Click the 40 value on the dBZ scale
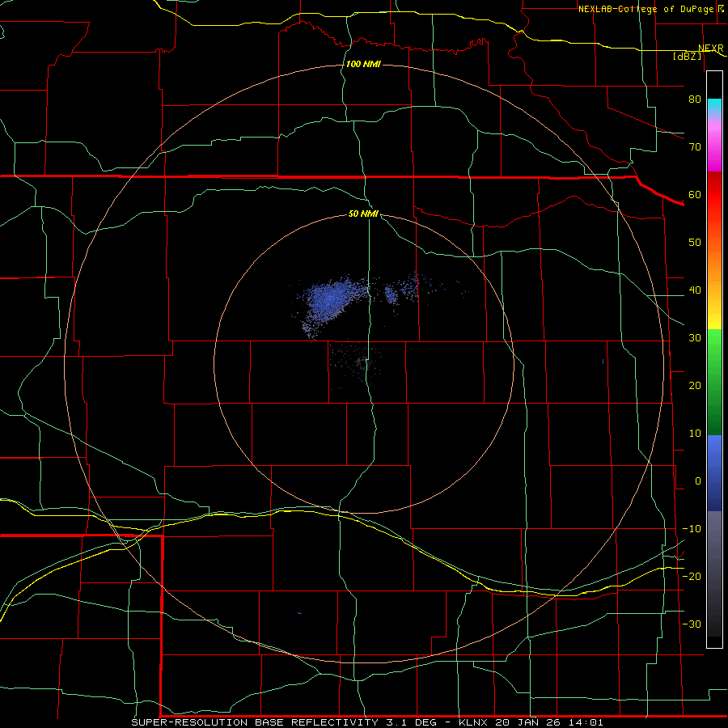Screen dimensions: 728x728 pos(695,290)
